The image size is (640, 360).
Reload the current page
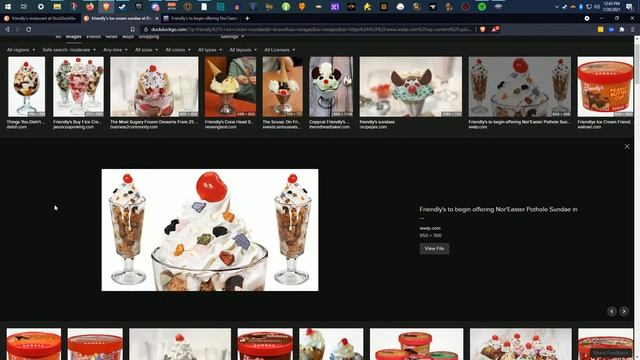[x=29, y=29]
